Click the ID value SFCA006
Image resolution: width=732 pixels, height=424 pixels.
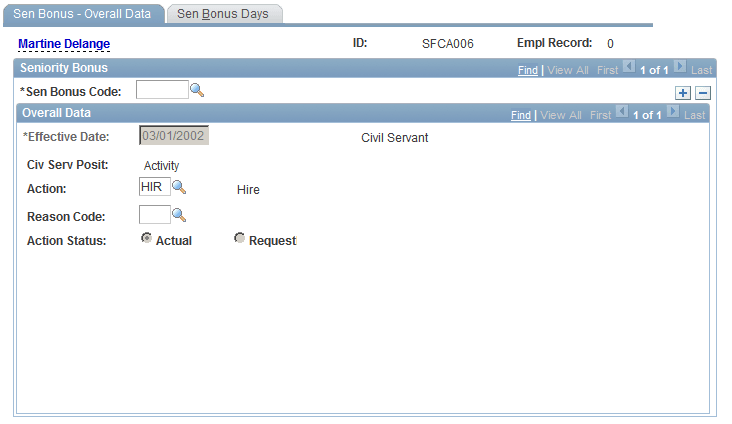coord(448,44)
